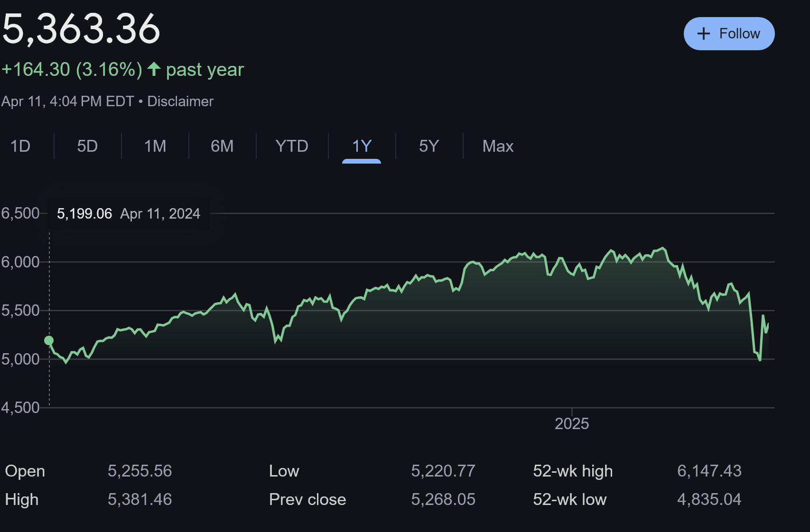This screenshot has width=810, height=532.
Task: Select the YTD tab
Action: (292, 146)
